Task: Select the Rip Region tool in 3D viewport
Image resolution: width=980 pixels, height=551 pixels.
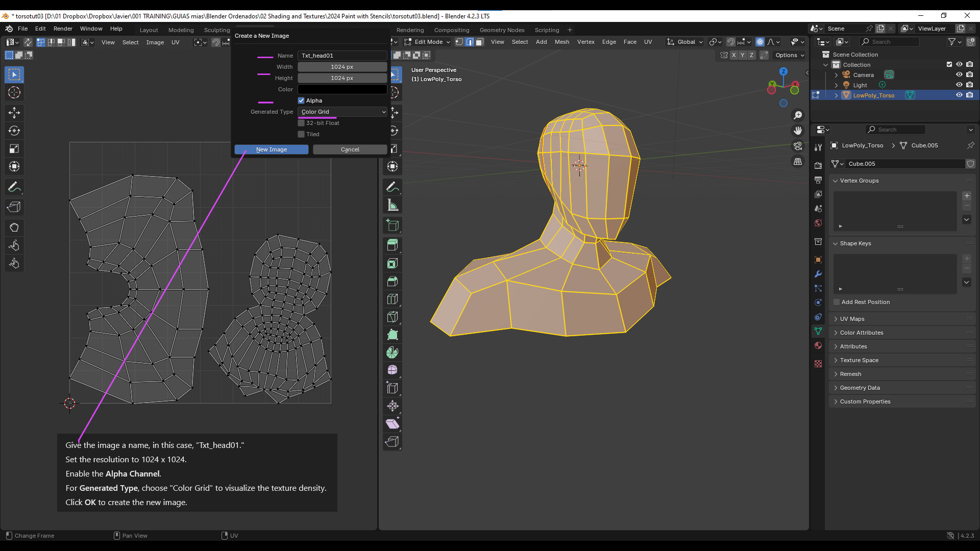Action: click(x=393, y=442)
